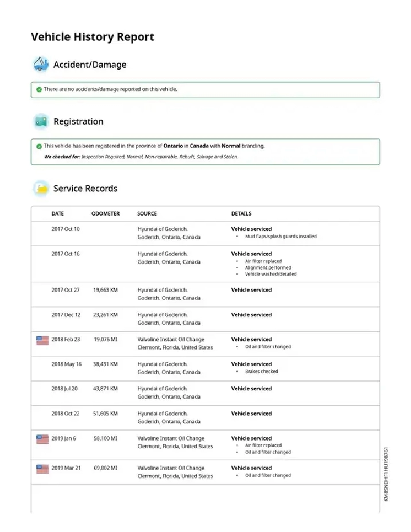
Task: Click the DATE column header
Action: [x=57, y=214]
